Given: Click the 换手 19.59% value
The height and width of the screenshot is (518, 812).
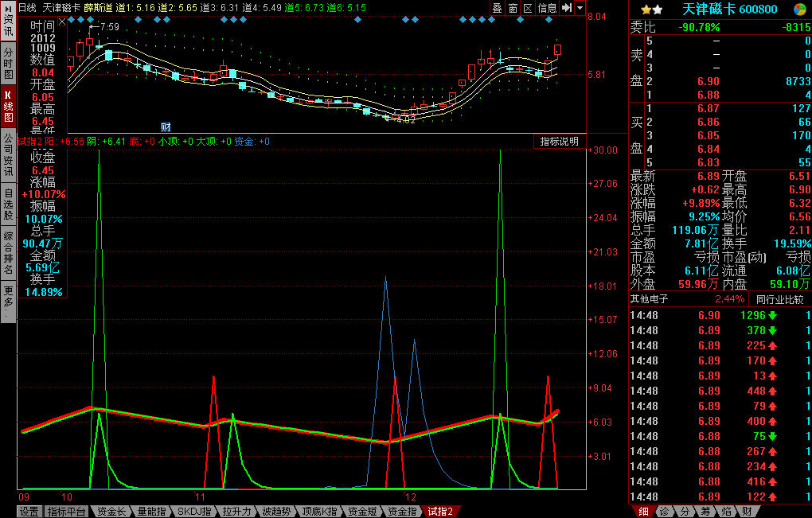Looking at the screenshot, I should [792, 243].
